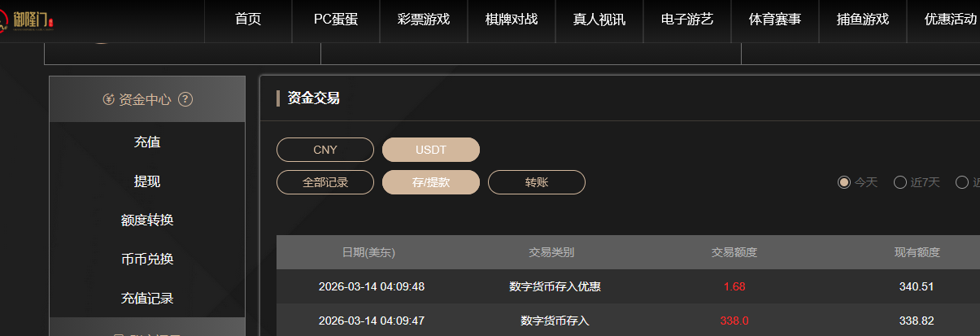This screenshot has height=336, width=980.
Task: Click the 御隆门 site logo
Action: pos(33,20)
